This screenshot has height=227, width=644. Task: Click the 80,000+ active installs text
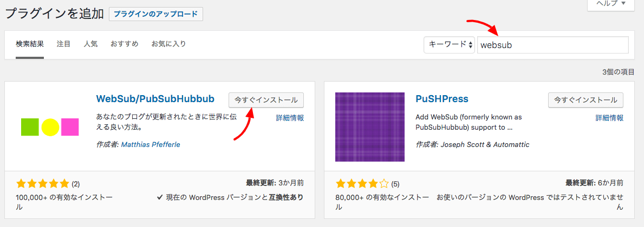coord(382,202)
